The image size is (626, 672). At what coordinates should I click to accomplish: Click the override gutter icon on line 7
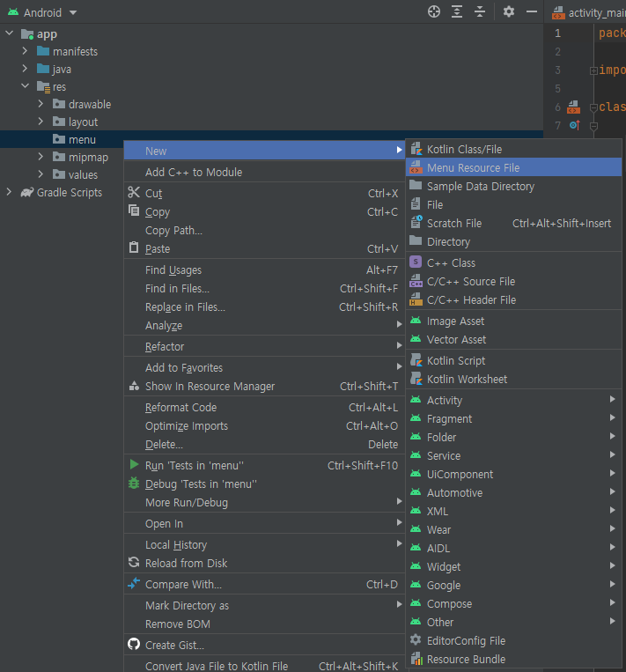coord(575,125)
